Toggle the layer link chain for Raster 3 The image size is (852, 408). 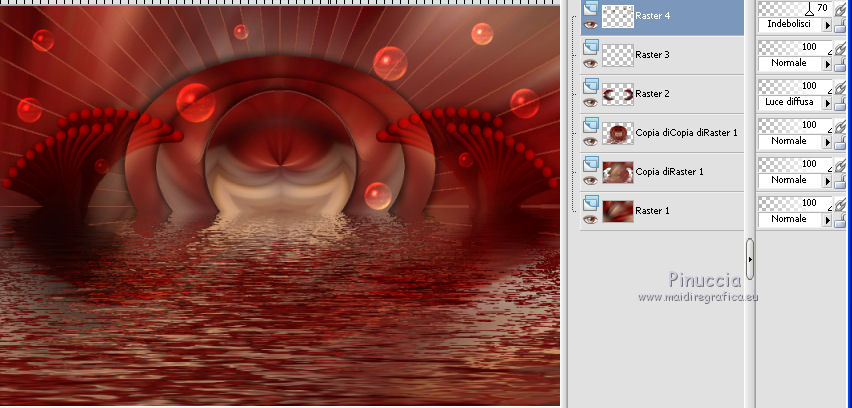pos(840,47)
